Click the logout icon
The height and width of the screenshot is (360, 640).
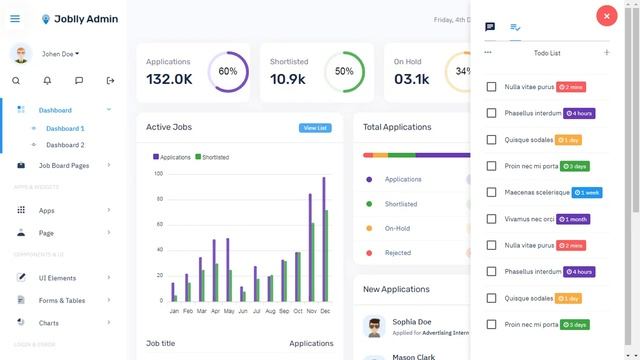110,81
